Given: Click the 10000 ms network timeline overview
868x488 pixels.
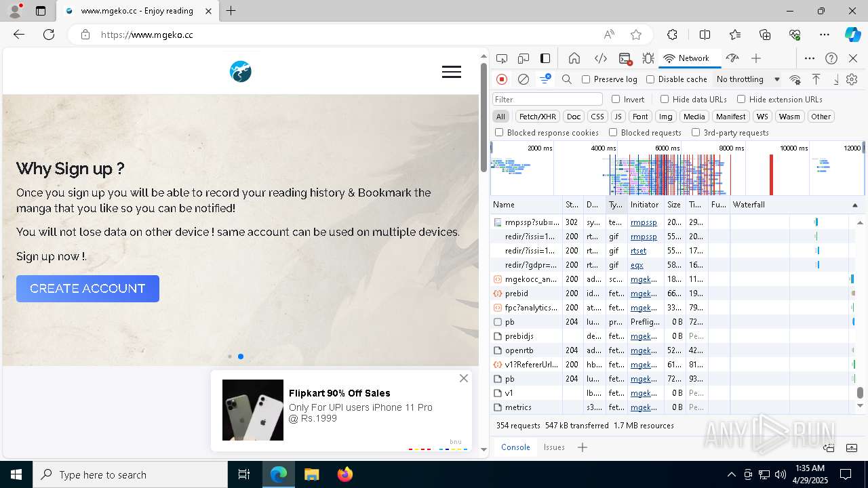Looking at the screenshot, I should (793, 148).
